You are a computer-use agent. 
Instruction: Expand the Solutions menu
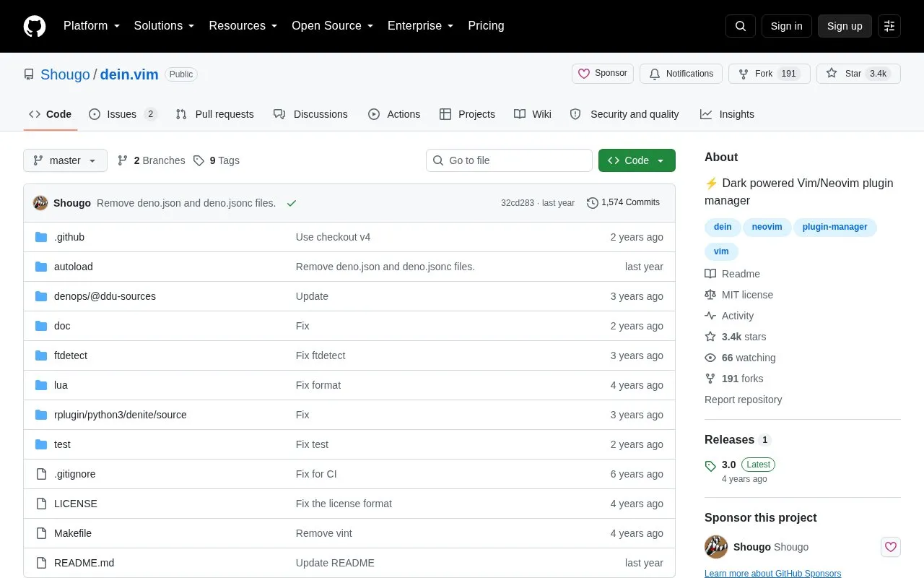(x=165, y=26)
